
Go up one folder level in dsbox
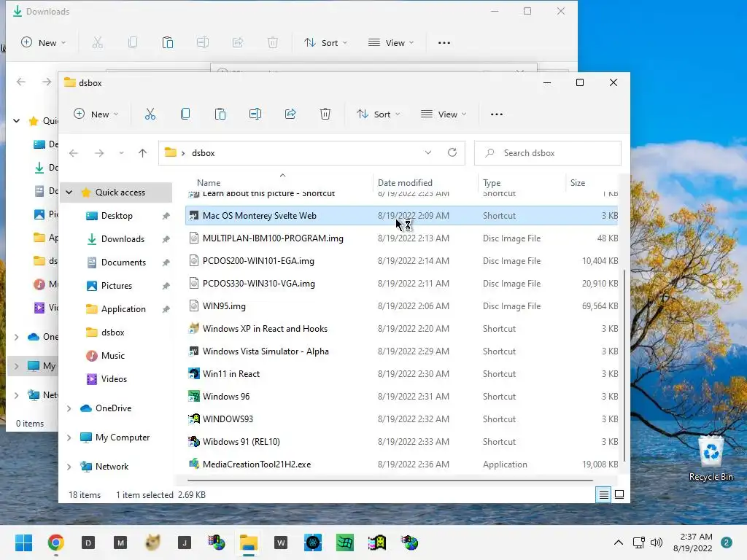[142, 153]
